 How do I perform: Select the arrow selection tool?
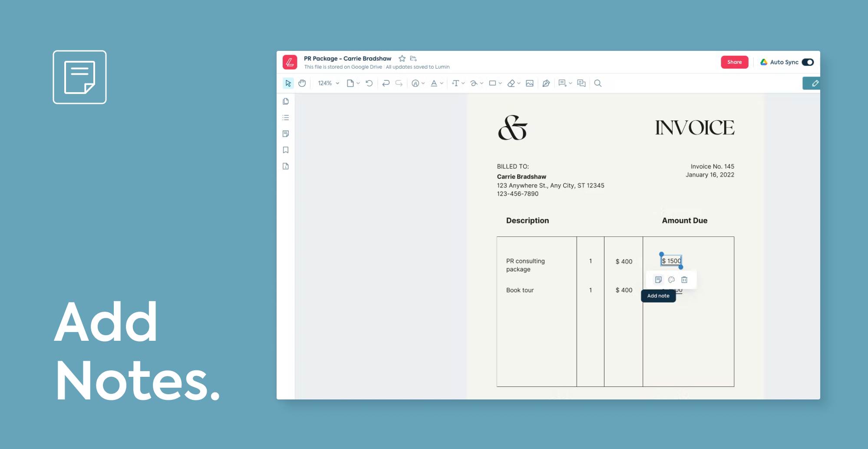[288, 83]
